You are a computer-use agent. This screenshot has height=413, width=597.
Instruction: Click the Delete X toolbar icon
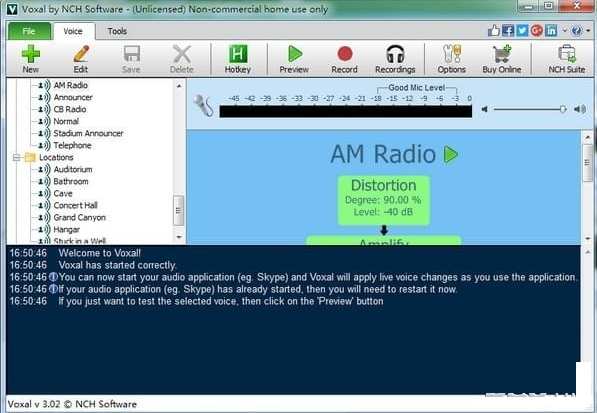point(182,59)
